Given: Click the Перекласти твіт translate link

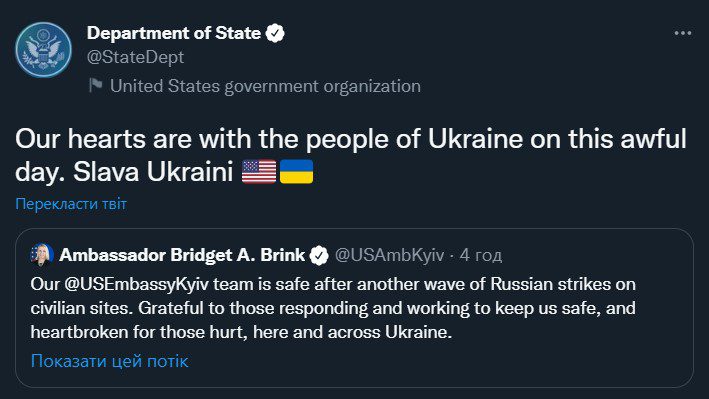Looking at the screenshot, I should [71, 204].
